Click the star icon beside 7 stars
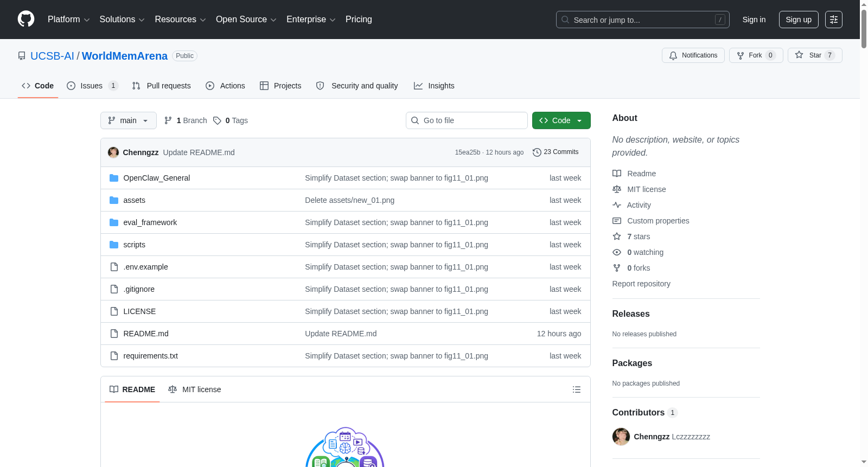The width and height of the screenshot is (868, 467). (617, 236)
